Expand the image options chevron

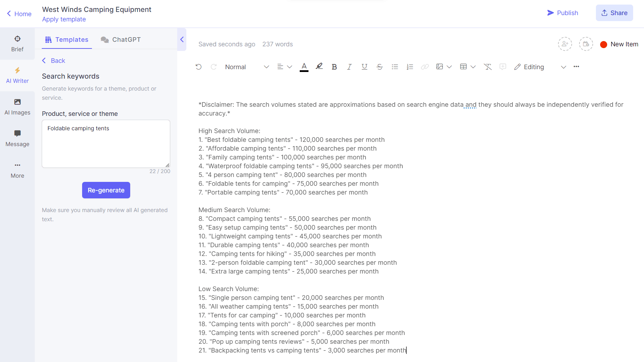(449, 67)
